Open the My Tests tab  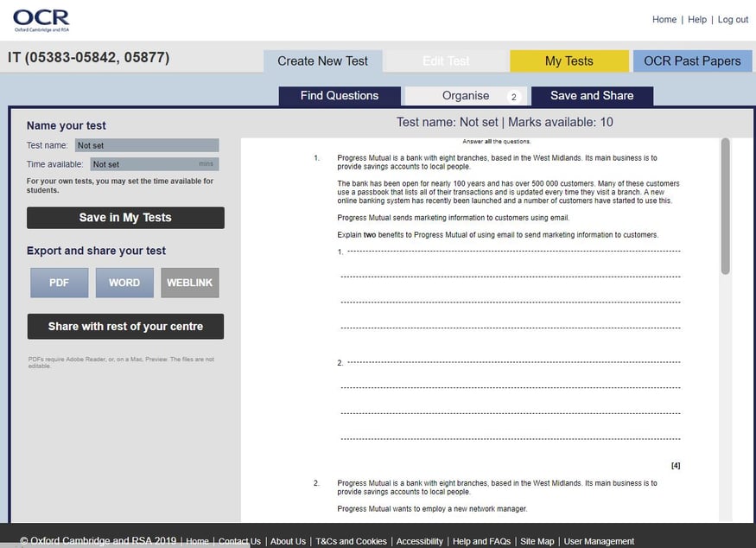click(569, 61)
